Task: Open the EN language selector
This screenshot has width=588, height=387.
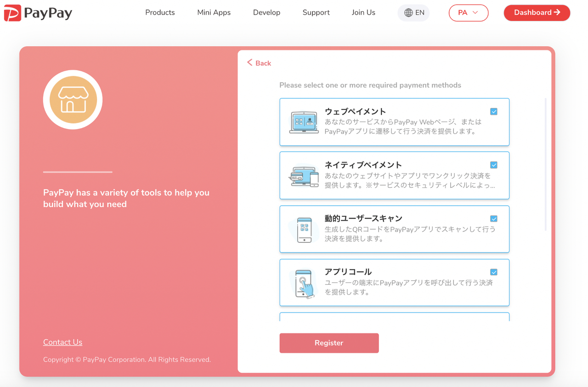Action: tap(413, 13)
